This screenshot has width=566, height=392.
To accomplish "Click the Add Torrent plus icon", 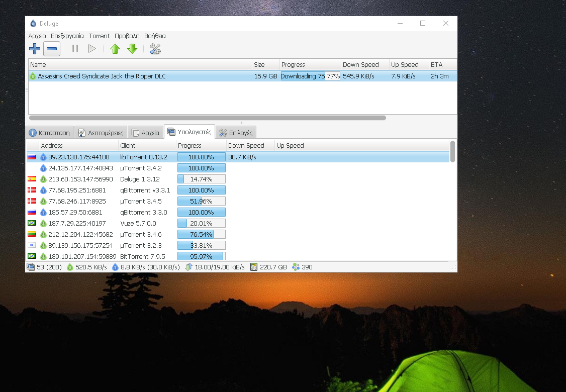I will [35, 49].
